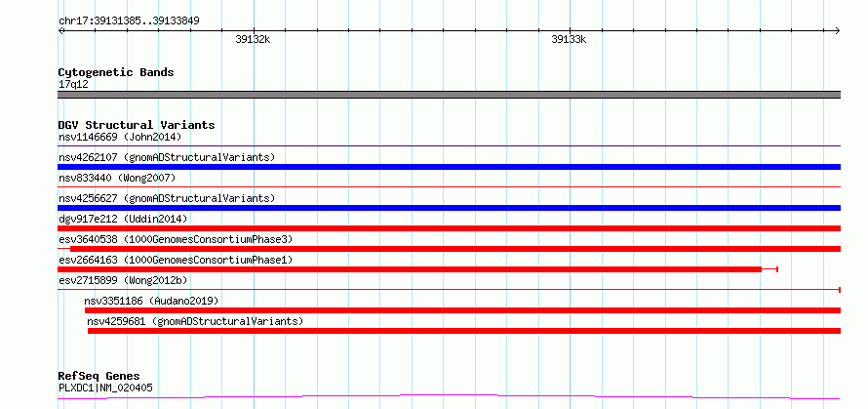Click the blue bar for nsv4256627
868x409 pixels.
pyautogui.click(x=449, y=208)
